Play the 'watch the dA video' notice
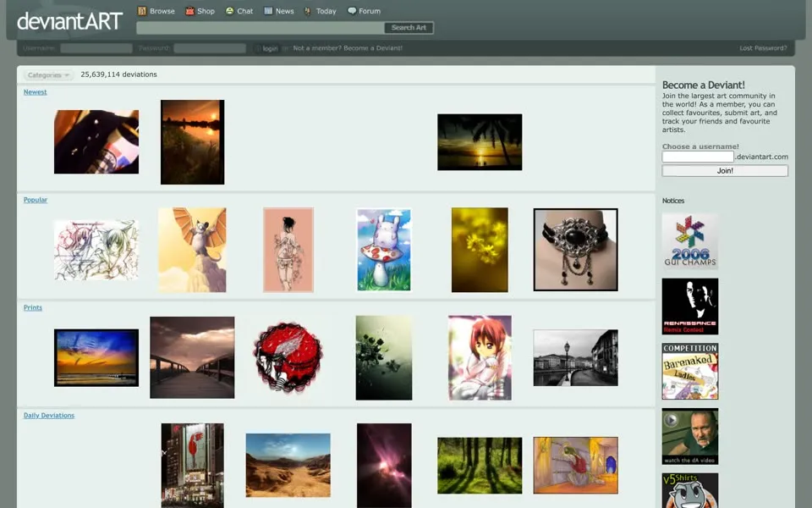 tap(690, 437)
